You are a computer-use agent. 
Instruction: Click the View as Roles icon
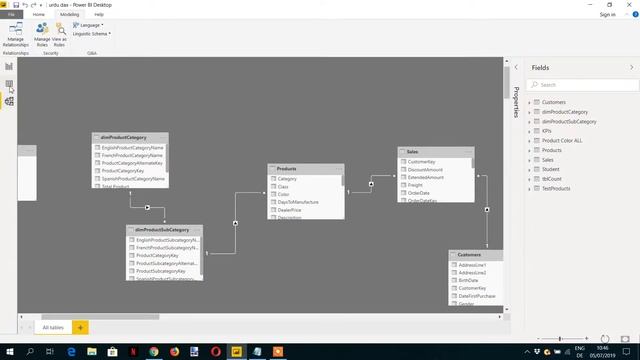pyautogui.click(x=60, y=34)
